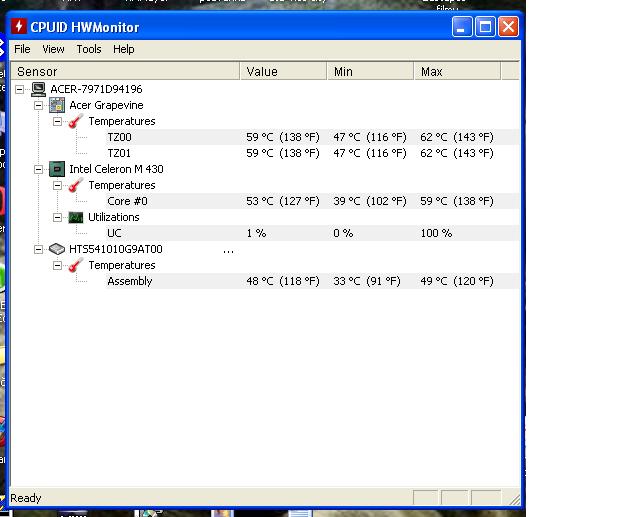Open the Help menu
The width and height of the screenshot is (640, 517).
point(124,49)
